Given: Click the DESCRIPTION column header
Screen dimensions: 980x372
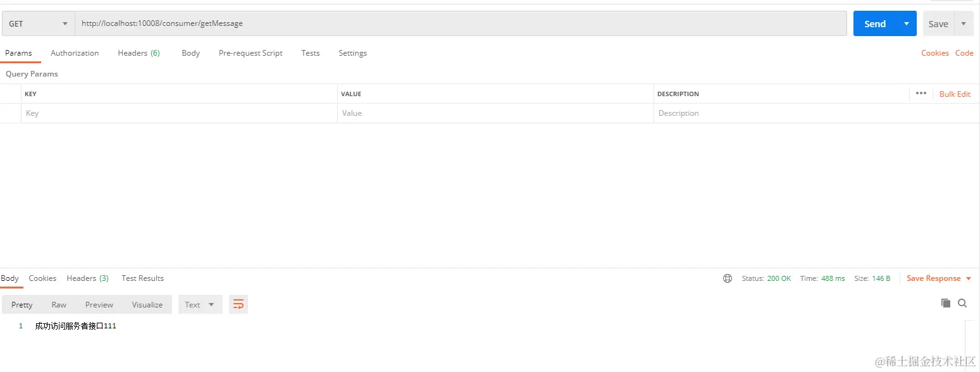Looking at the screenshot, I should click(x=678, y=94).
